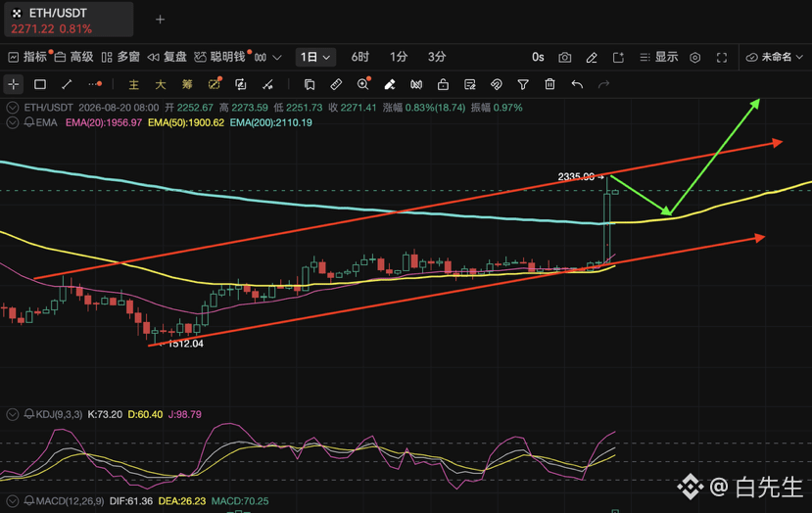Toggle the 主 main force indicator
The image size is (812, 513).
[x=133, y=84]
